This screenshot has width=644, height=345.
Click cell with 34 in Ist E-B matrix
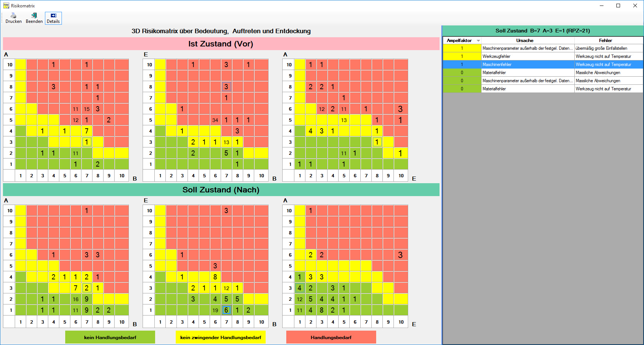(x=215, y=120)
